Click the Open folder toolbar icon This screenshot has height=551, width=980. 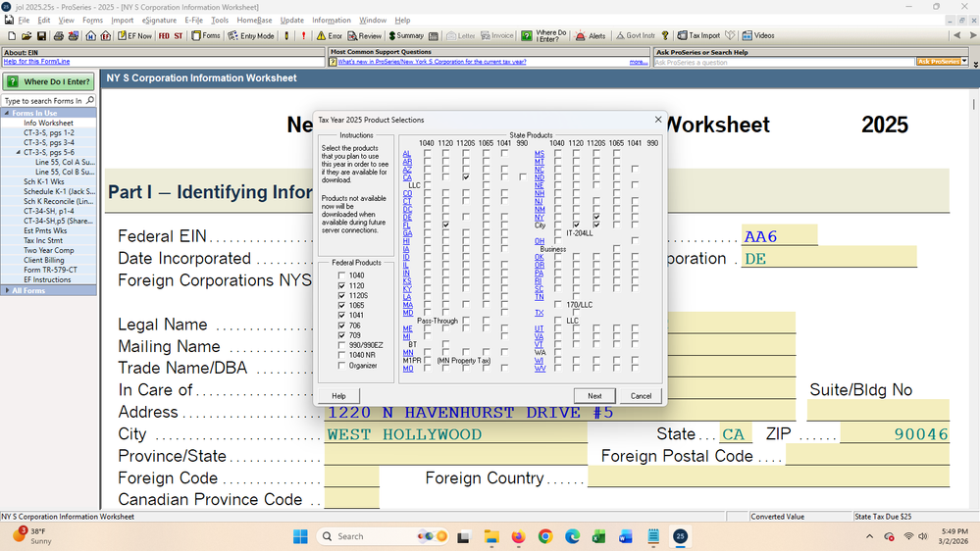(26, 35)
